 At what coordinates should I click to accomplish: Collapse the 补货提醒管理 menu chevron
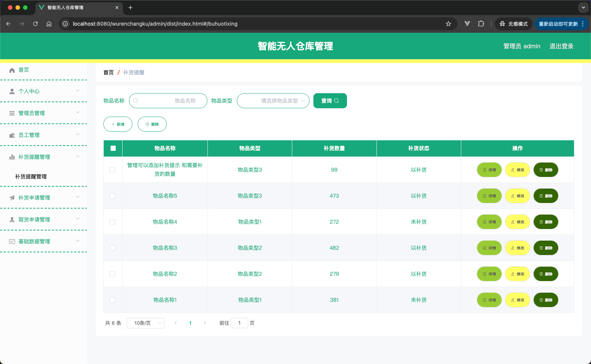coord(78,156)
